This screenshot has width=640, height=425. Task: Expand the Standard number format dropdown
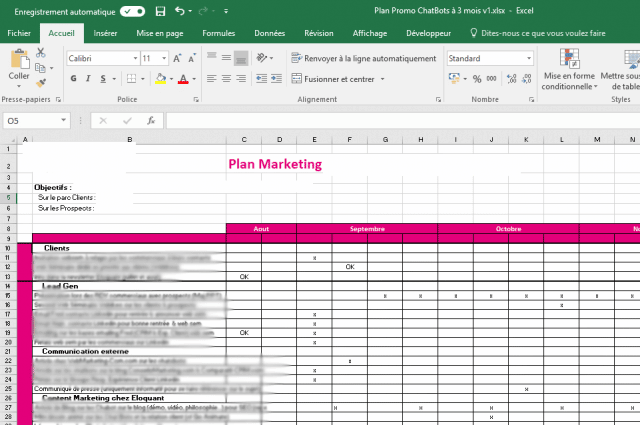coord(528,59)
